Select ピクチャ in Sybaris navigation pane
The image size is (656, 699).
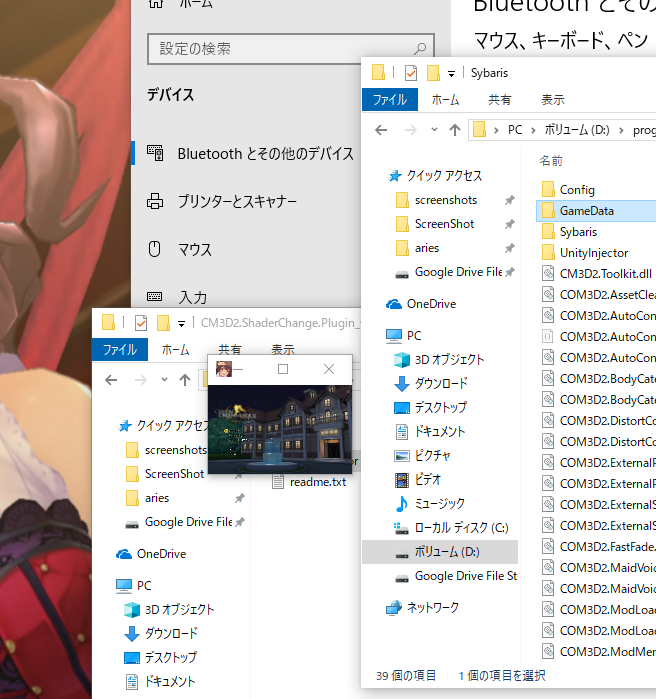coord(432,456)
